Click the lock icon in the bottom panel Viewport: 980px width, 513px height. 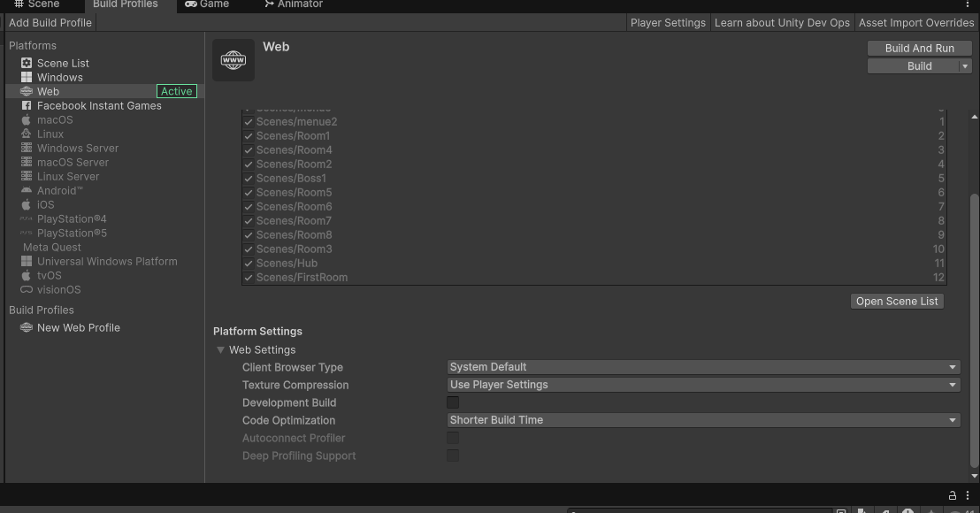953,495
